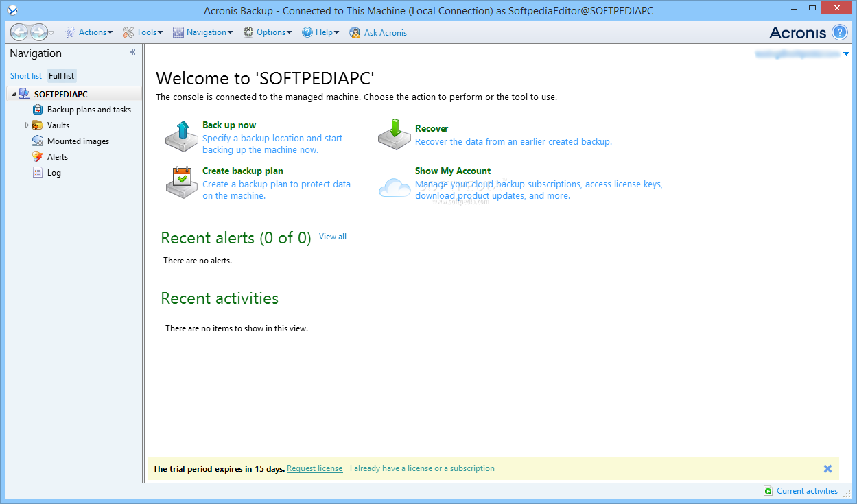Click the Mounted images icon
This screenshot has width=857, height=504.
[x=38, y=141]
